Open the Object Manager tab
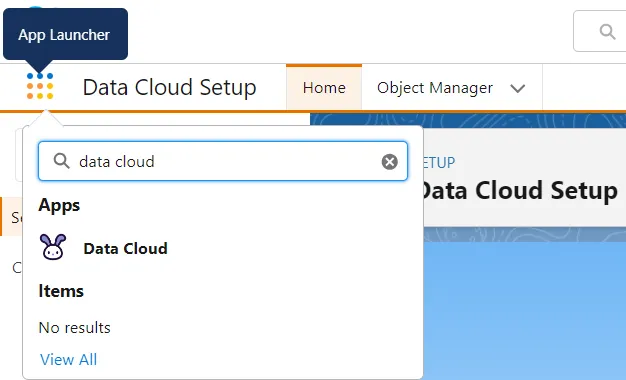The width and height of the screenshot is (626, 380). coord(435,87)
